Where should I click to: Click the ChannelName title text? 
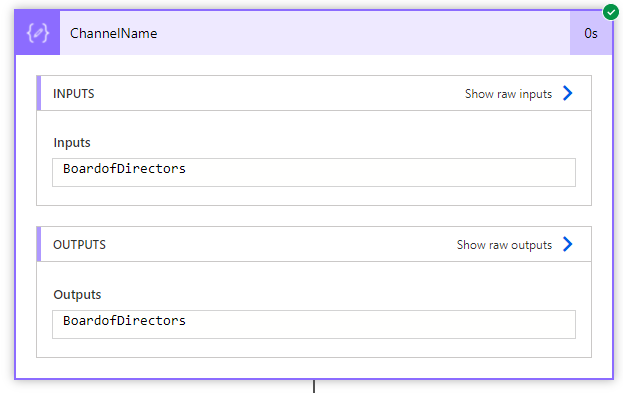tap(114, 33)
